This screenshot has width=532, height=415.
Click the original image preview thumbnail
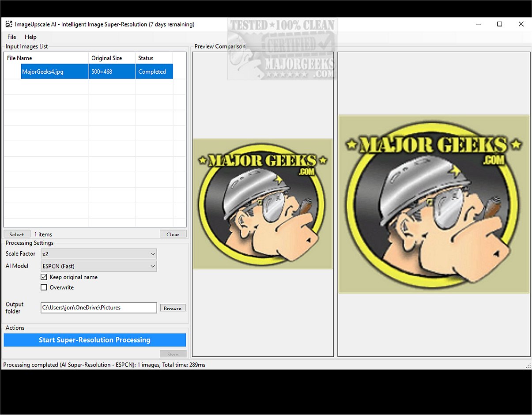tap(263, 204)
